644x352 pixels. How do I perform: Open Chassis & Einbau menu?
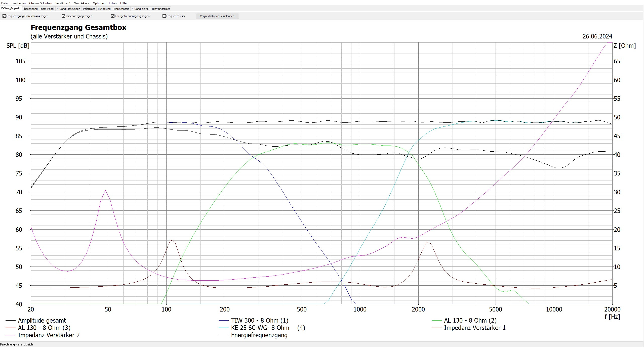coord(41,3)
